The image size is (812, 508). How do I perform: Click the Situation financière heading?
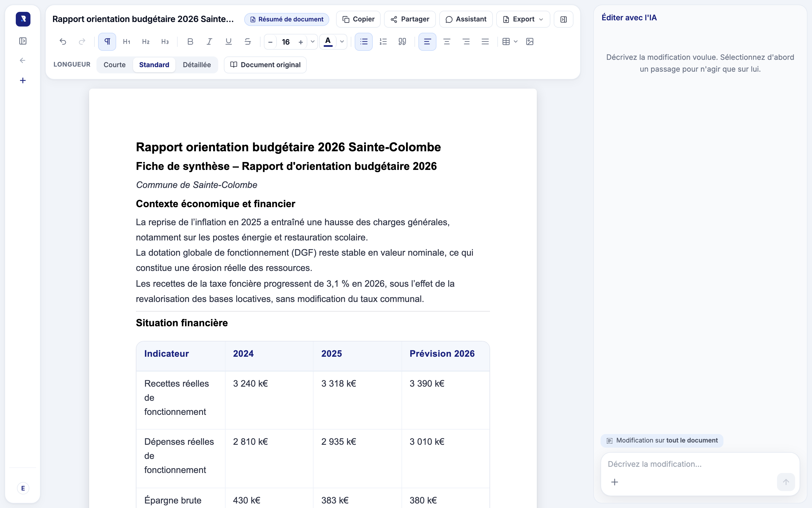pos(182,323)
